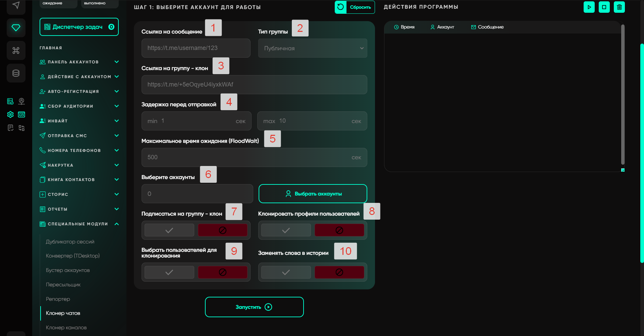
Task: Click the trash icon to clear log
Action: coord(619,7)
